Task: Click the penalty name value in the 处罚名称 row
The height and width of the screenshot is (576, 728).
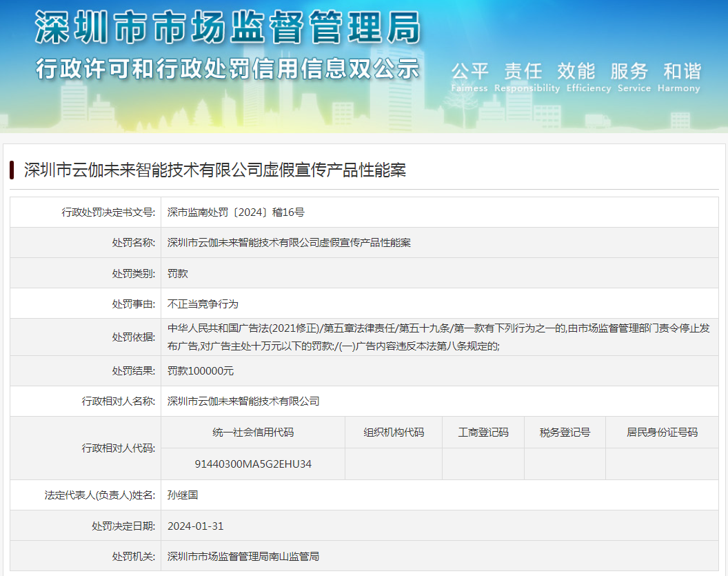Action: point(289,243)
